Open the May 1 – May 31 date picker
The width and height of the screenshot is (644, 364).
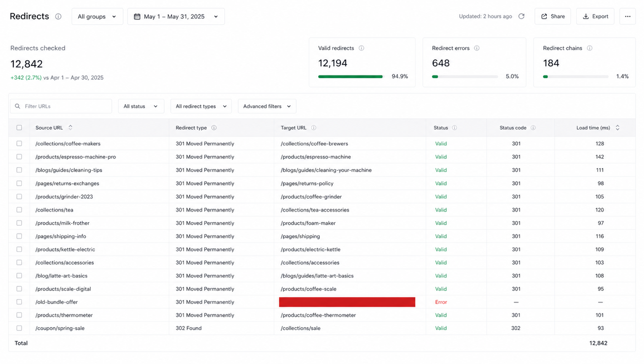pyautogui.click(x=176, y=17)
